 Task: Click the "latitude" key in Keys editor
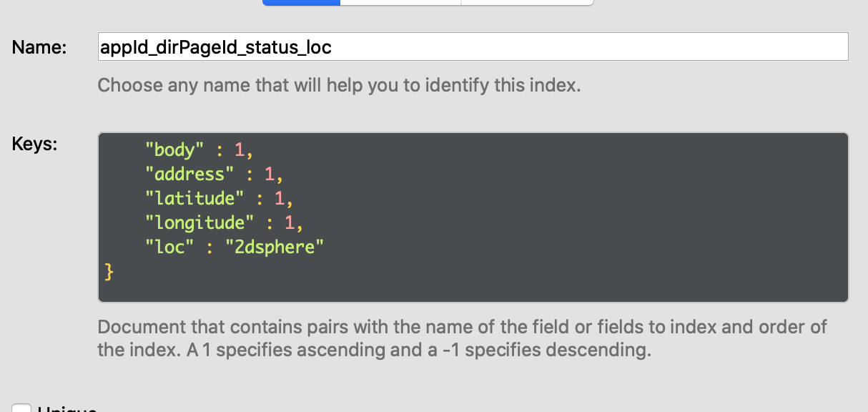(x=190, y=198)
